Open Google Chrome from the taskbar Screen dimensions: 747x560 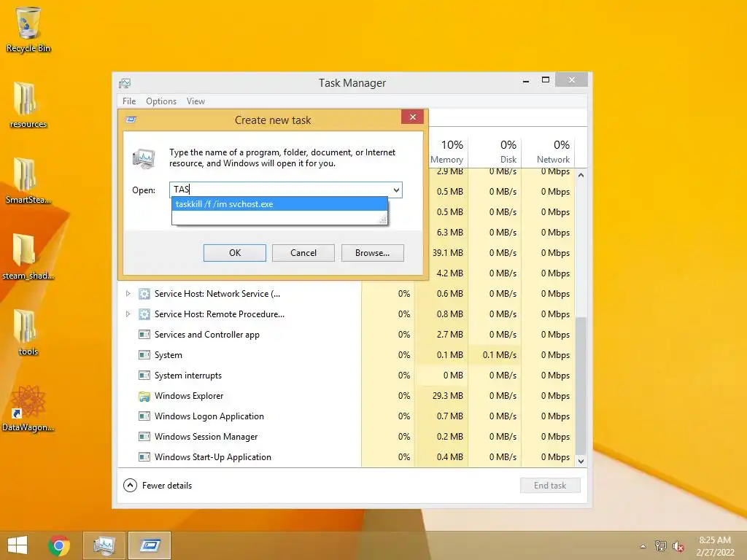[x=59, y=545]
